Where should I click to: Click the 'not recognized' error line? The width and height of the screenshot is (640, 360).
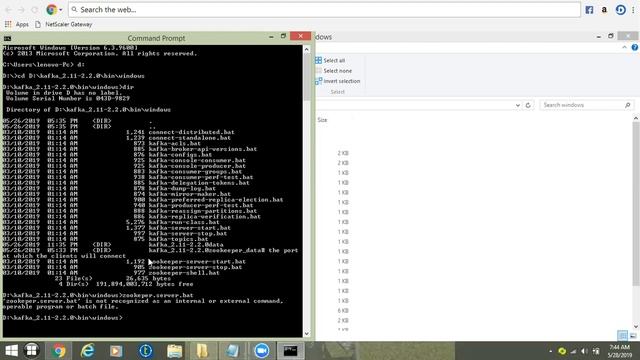pos(143,301)
